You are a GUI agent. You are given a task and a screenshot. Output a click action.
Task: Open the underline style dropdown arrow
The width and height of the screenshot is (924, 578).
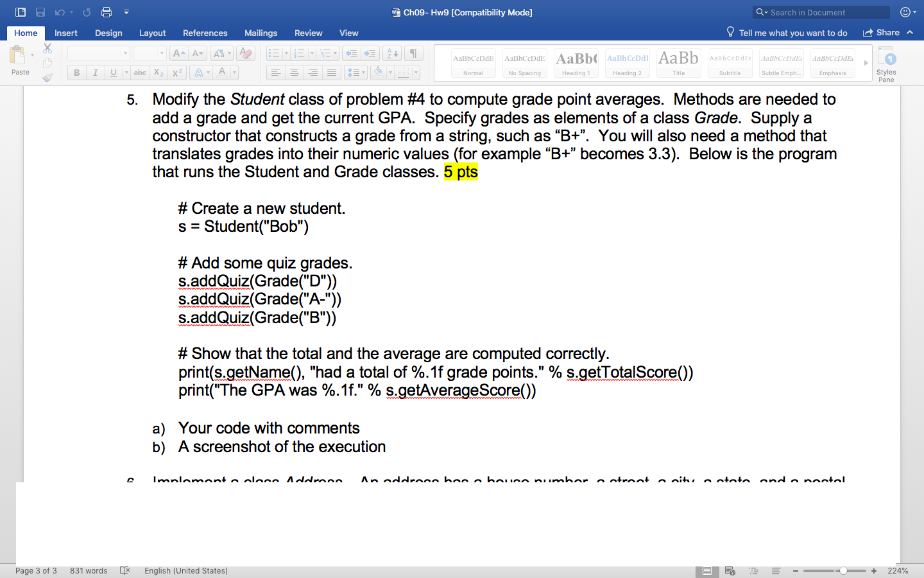pos(126,73)
